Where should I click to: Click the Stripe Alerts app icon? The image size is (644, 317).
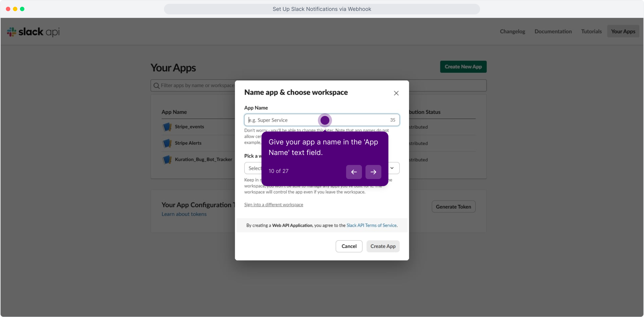(167, 143)
